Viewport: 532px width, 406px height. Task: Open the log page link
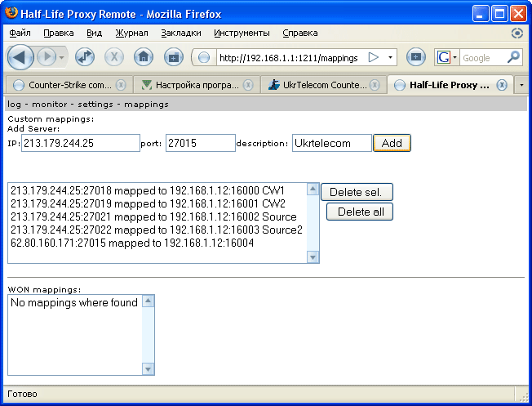click(14, 105)
